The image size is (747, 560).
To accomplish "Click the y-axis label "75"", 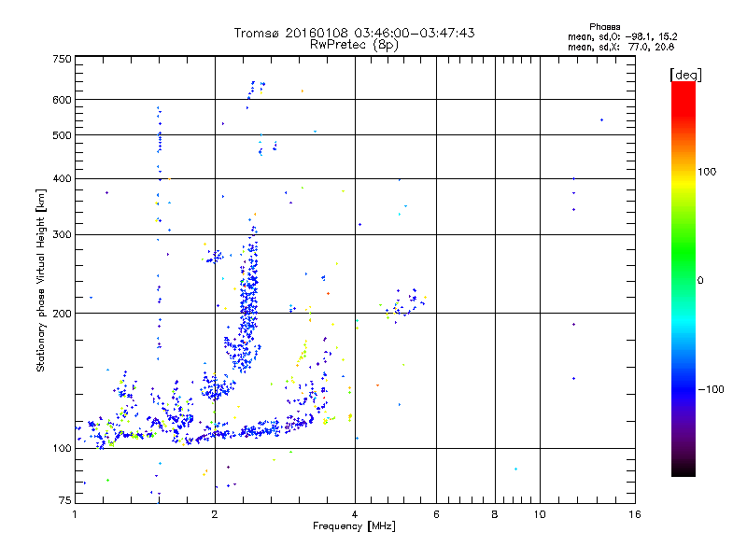I will click(x=65, y=500).
